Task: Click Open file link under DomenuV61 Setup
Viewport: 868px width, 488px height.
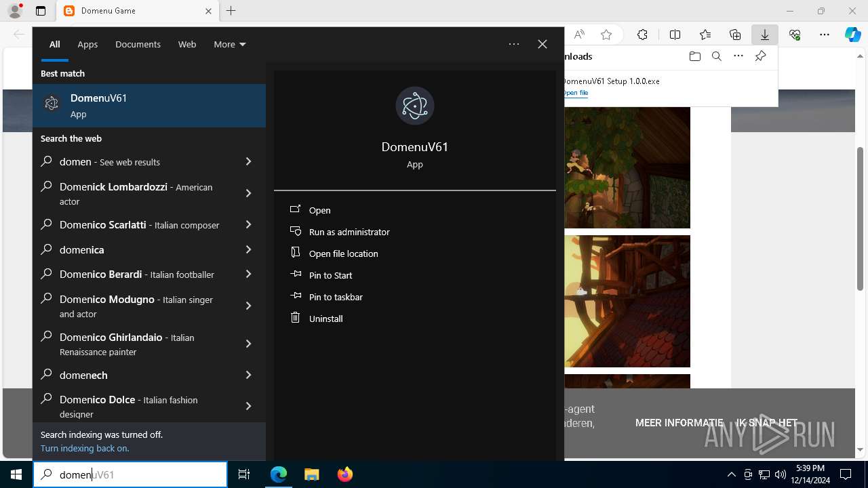Action: point(576,93)
